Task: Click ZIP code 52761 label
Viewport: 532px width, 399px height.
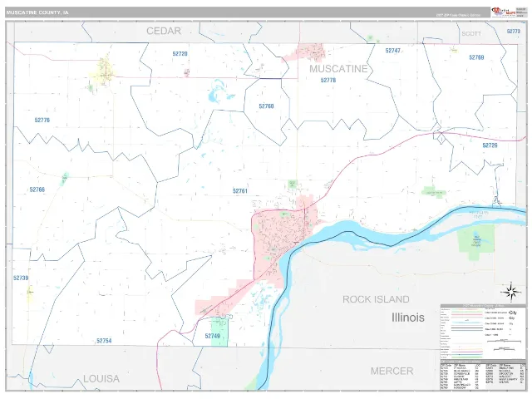Action: (240, 191)
